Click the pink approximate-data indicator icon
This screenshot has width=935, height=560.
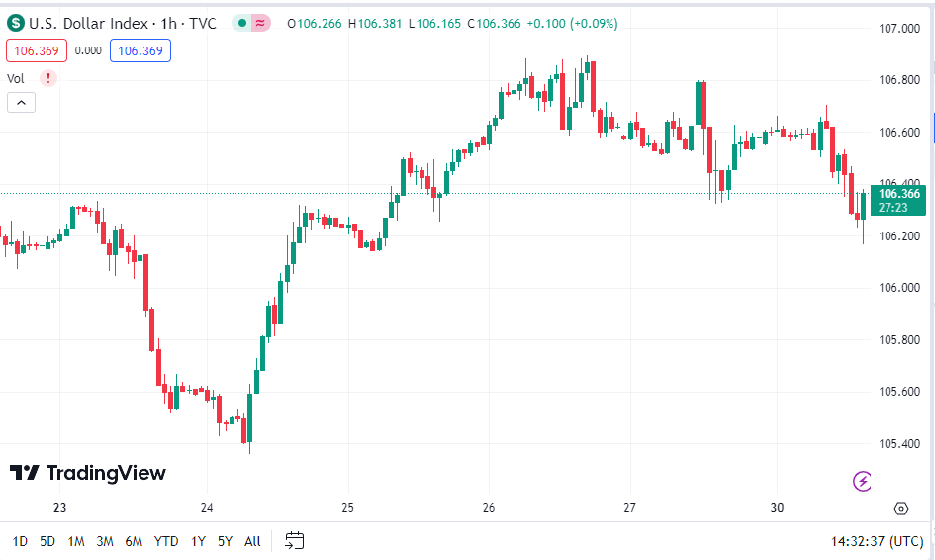261,23
